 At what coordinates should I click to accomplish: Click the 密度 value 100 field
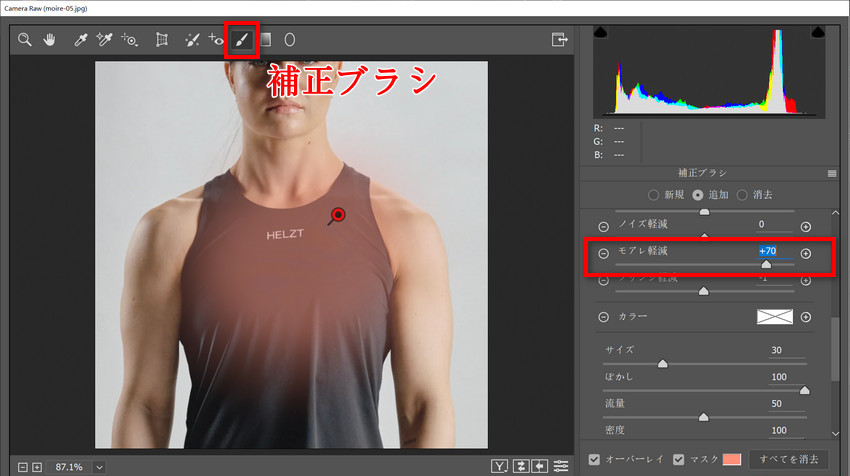coord(786,430)
